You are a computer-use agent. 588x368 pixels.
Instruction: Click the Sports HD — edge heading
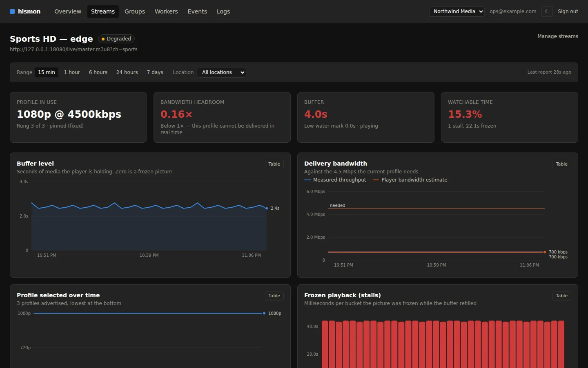pos(51,39)
